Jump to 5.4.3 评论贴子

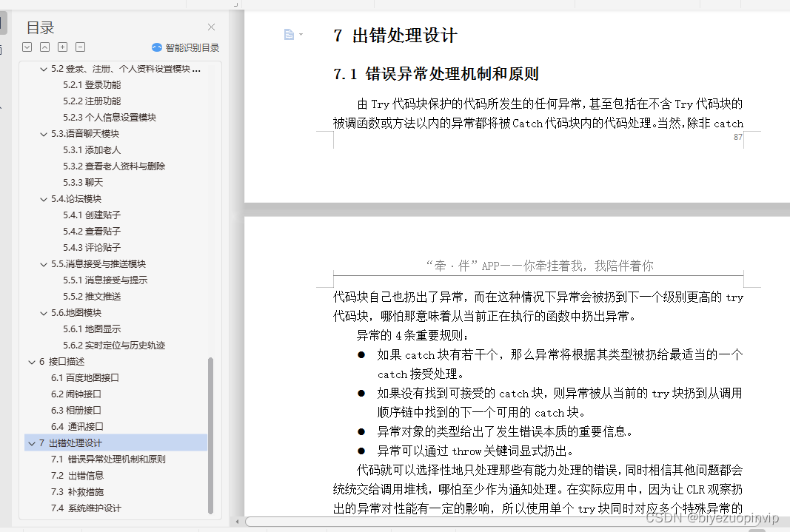tap(92, 248)
